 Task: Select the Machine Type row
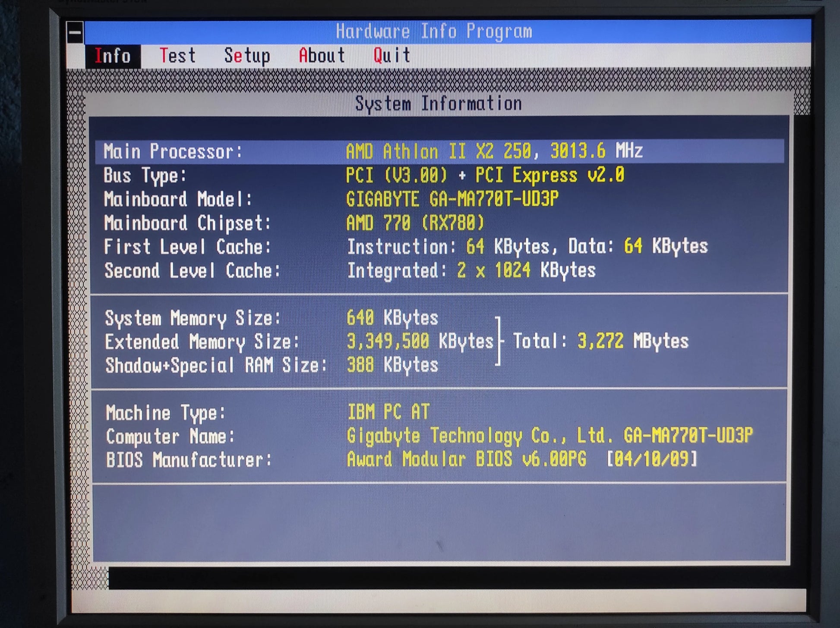coord(439,412)
